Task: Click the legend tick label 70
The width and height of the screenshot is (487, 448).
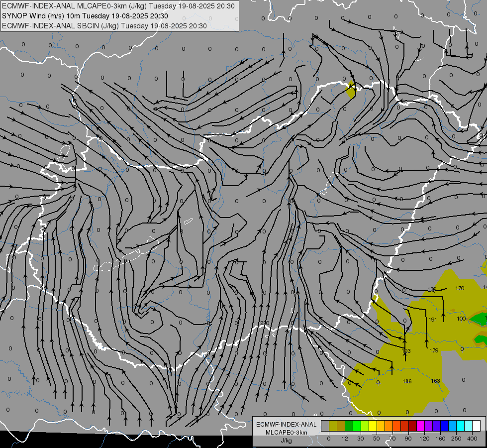Action: click(x=392, y=439)
